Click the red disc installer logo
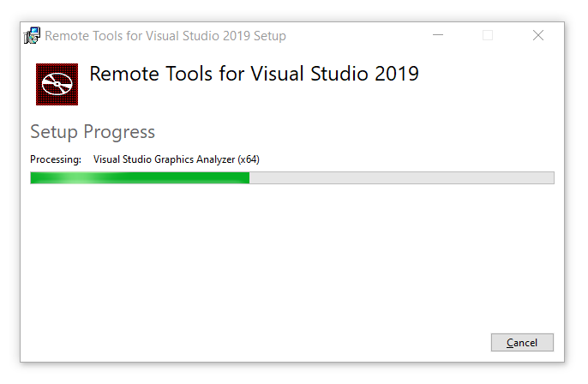588x384 pixels. 57,84
